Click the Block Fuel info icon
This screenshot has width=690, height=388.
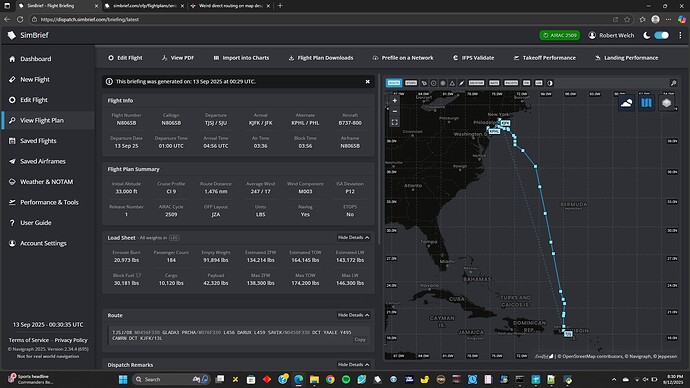pos(139,275)
